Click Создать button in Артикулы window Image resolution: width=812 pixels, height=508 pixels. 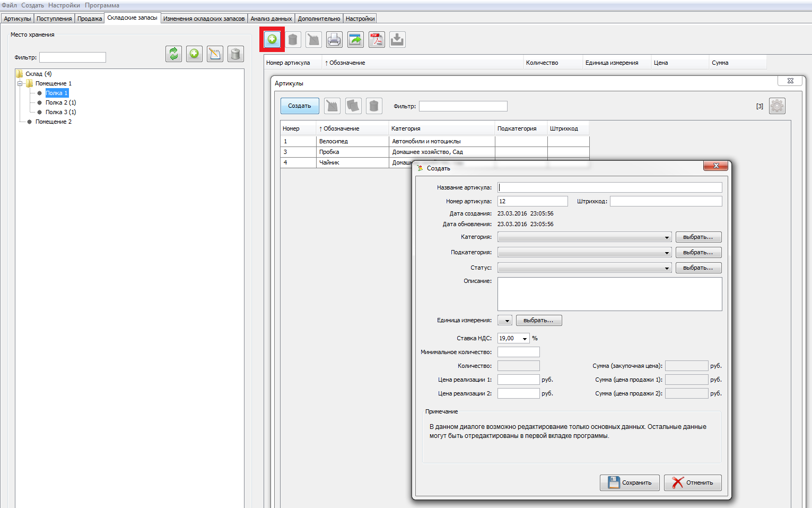300,106
